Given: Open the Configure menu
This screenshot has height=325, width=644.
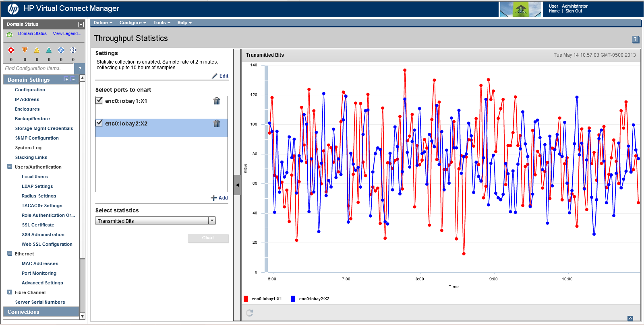Looking at the screenshot, I should tap(133, 23).
